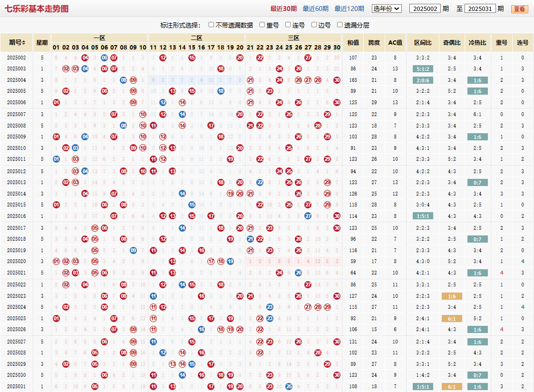
Task: Click the 跨度 column header
Action: click(374, 42)
